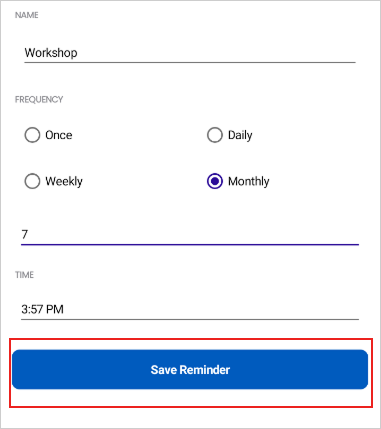Screen dimensions: 381x429
Task: Click the selected Monthly radio circle
Action: 215,181
